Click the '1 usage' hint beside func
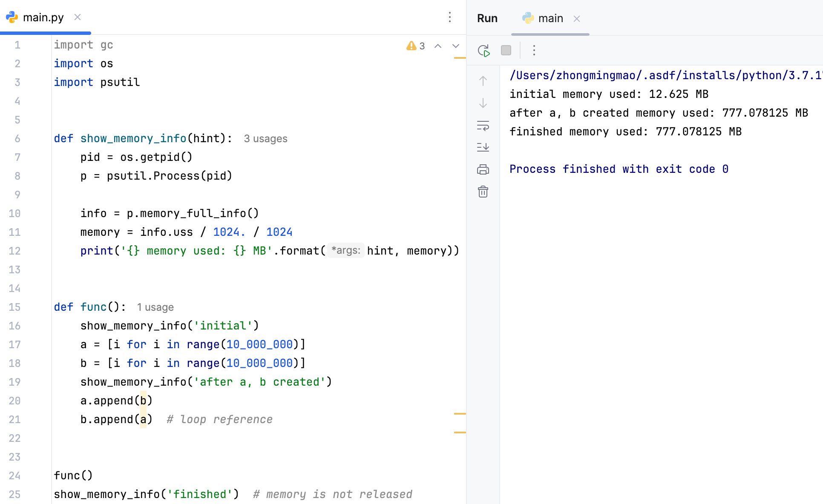This screenshot has height=504, width=823. (x=155, y=307)
